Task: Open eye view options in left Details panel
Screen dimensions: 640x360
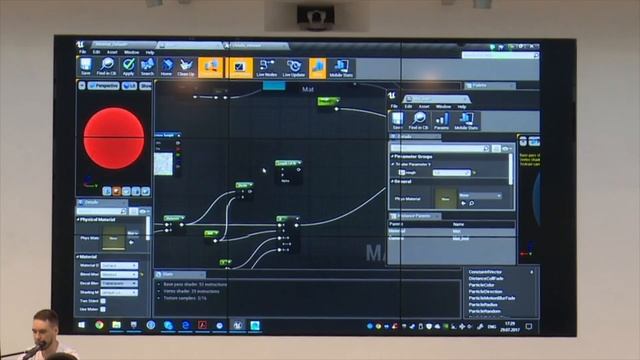Action: 144,211
